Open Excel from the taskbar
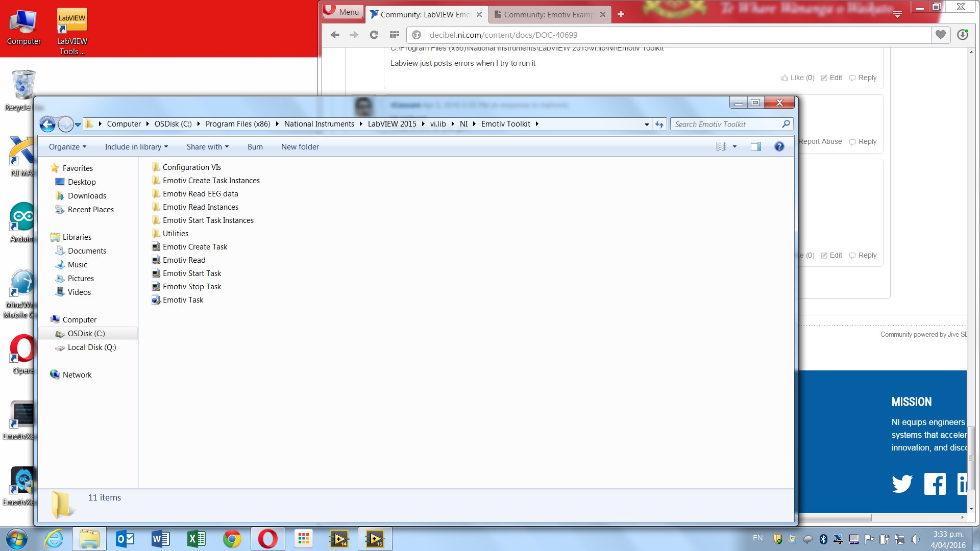This screenshot has height=551, width=980. [197, 539]
